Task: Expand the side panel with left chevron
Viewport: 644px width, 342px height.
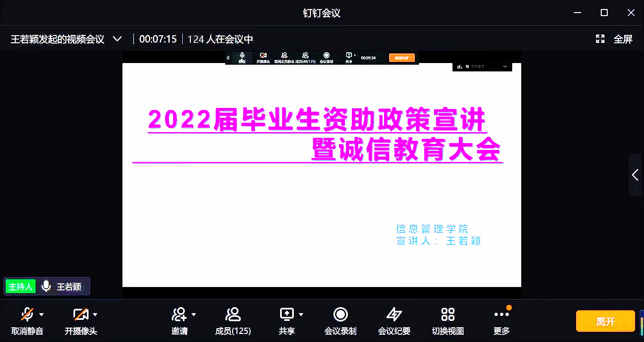Action: tap(635, 175)
